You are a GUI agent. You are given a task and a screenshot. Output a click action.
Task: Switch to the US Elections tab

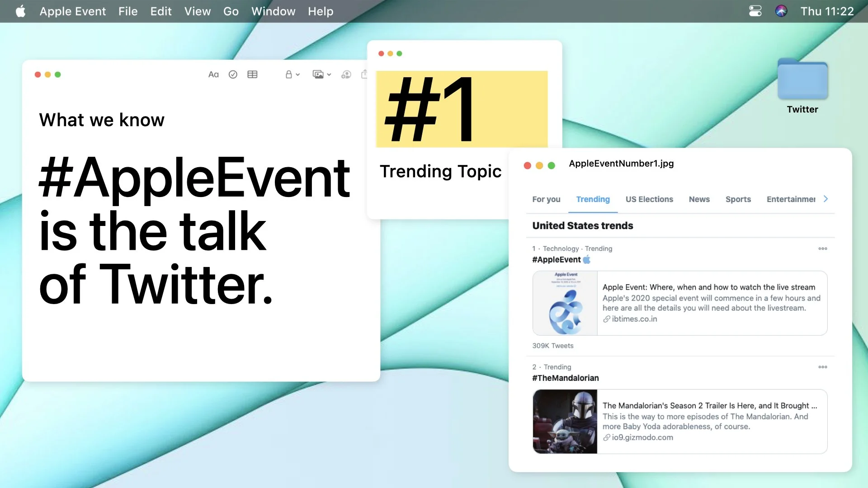[649, 199]
